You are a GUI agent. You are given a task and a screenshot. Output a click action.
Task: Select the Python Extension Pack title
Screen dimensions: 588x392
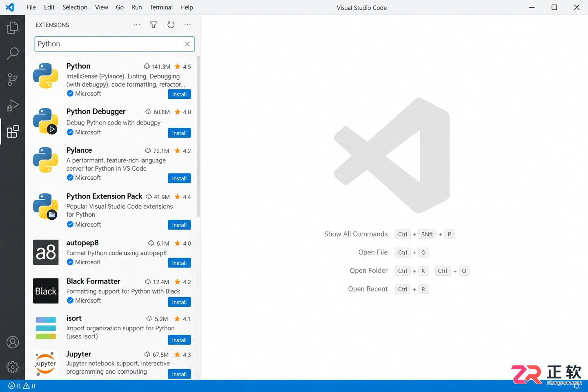(x=105, y=196)
